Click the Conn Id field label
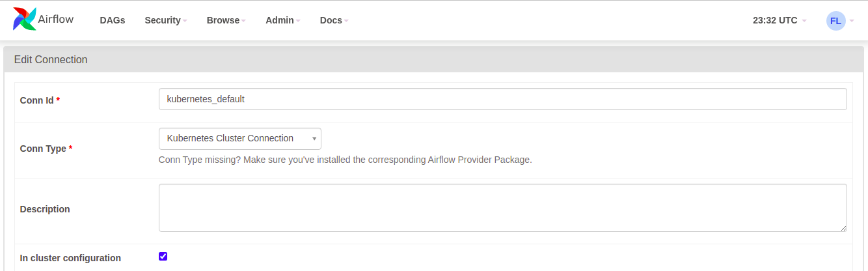The width and height of the screenshot is (868, 271). [x=40, y=100]
